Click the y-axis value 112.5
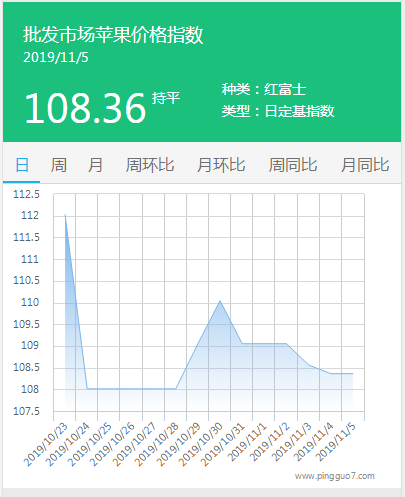Screen dimensions: 405x497 point(26,194)
